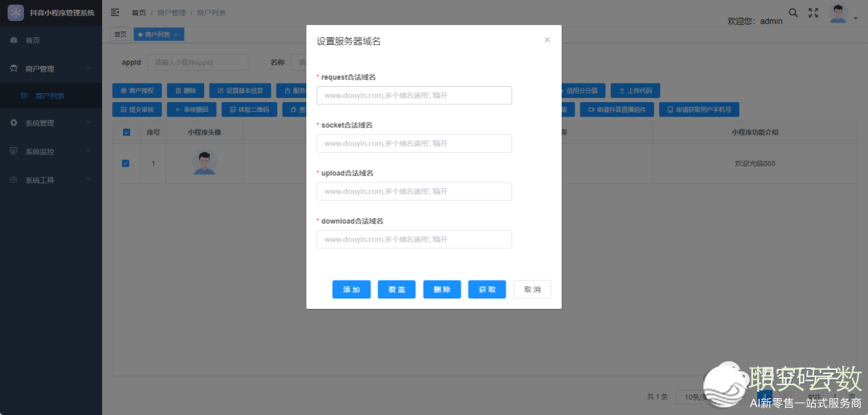868x415 pixels.
Task: Click the 序号 column header
Action: tap(154, 133)
